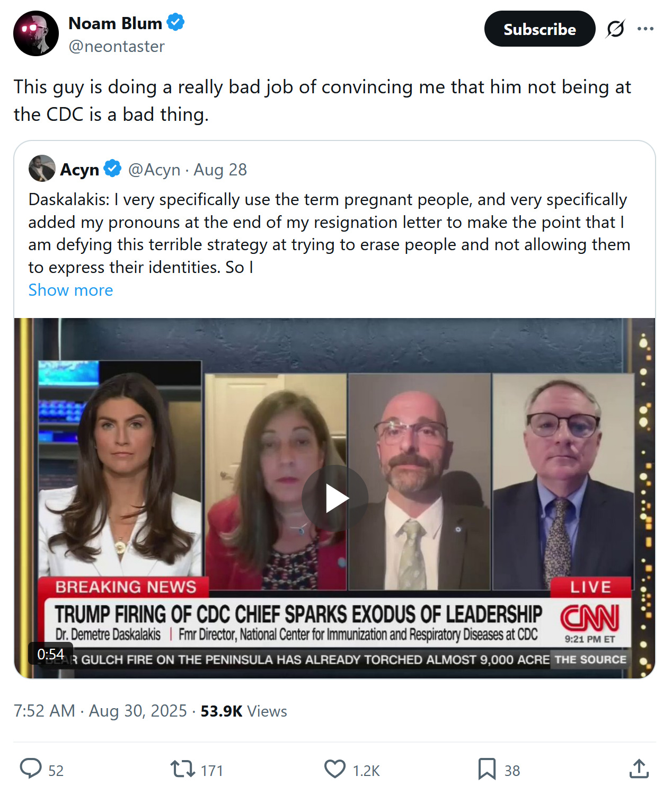Click Acyn's small profile picture

click(42, 169)
